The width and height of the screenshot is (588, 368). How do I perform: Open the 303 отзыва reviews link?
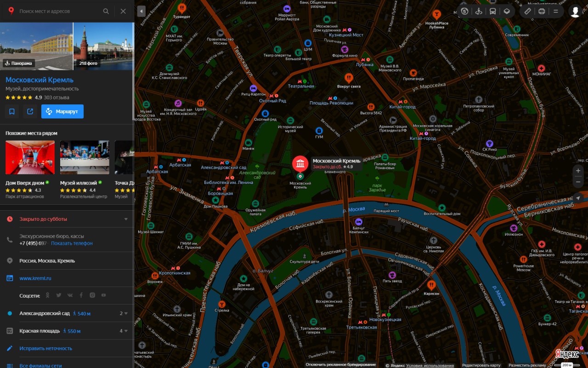(x=57, y=98)
